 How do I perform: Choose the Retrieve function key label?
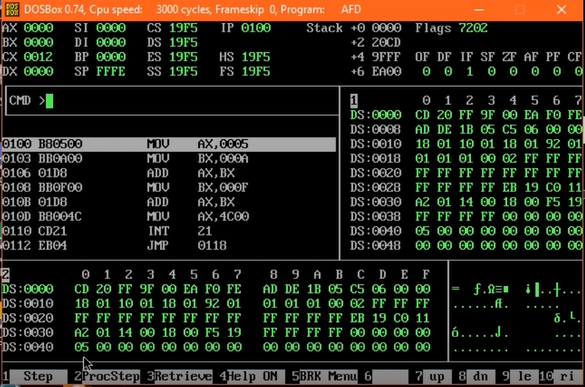pyautogui.click(x=183, y=376)
